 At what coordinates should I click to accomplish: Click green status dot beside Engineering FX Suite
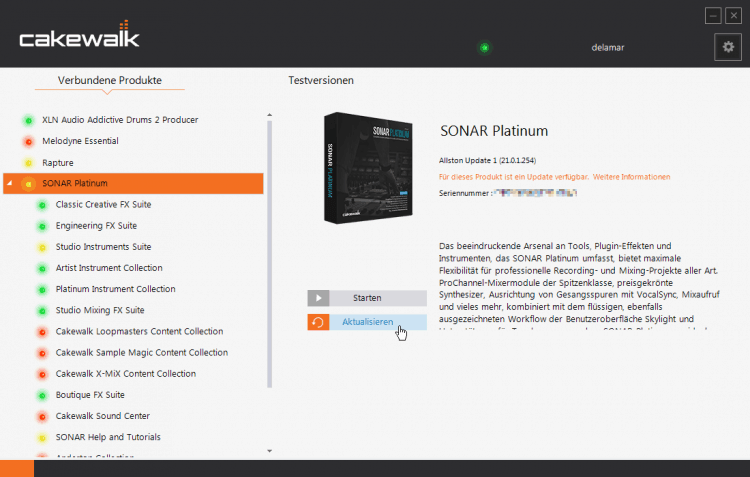point(42,226)
